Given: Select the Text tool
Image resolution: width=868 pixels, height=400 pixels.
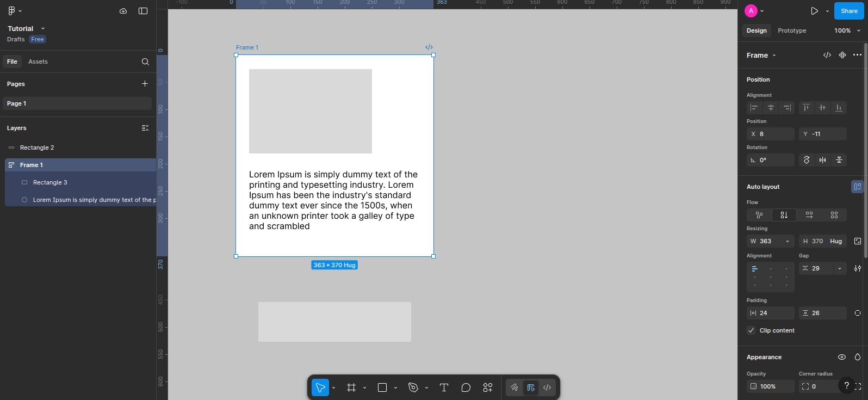Looking at the screenshot, I should [x=444, y=387].
